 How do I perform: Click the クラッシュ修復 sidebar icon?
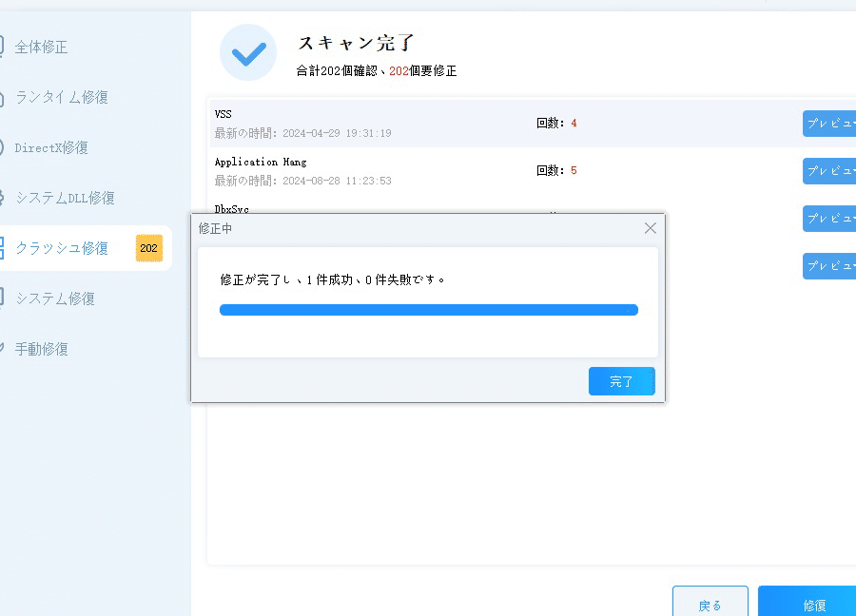[3, 248]
